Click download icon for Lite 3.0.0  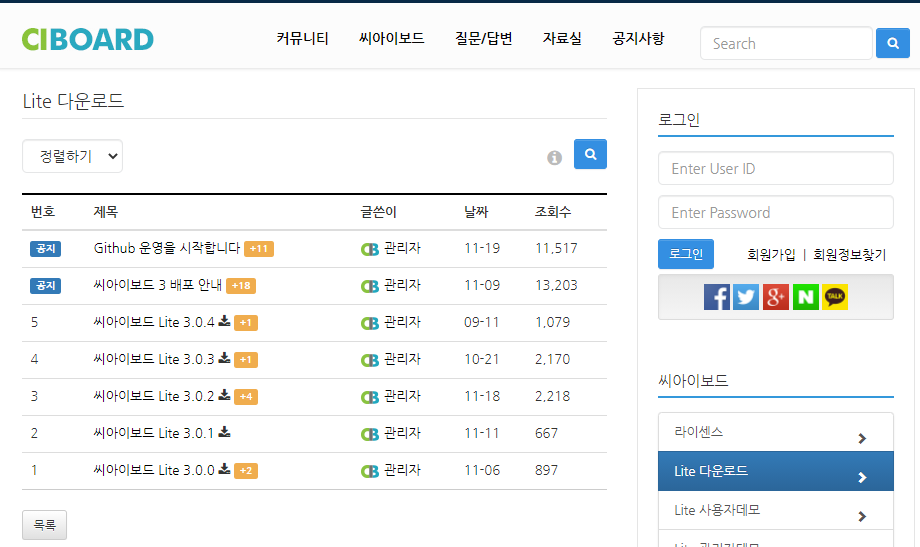[x=224, y=469]
